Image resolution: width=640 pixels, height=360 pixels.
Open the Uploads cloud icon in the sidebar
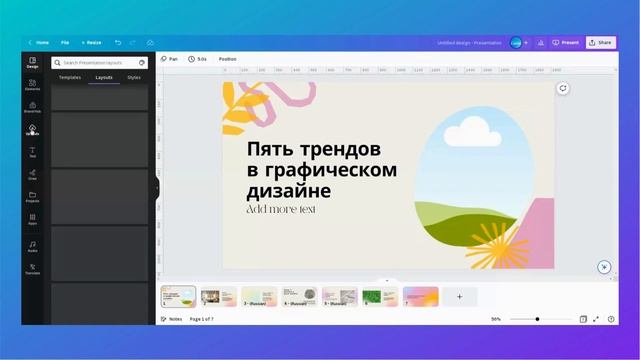click(32, 130)
